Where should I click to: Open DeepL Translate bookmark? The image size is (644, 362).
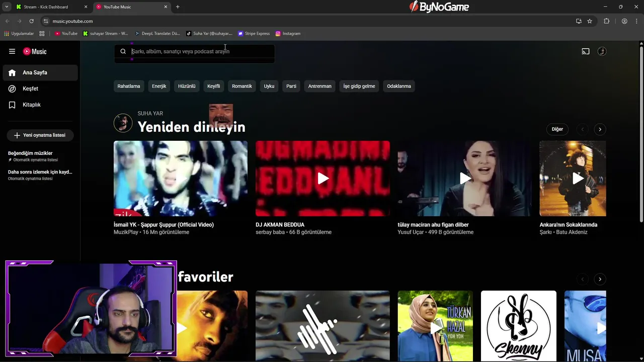[157, 34]
